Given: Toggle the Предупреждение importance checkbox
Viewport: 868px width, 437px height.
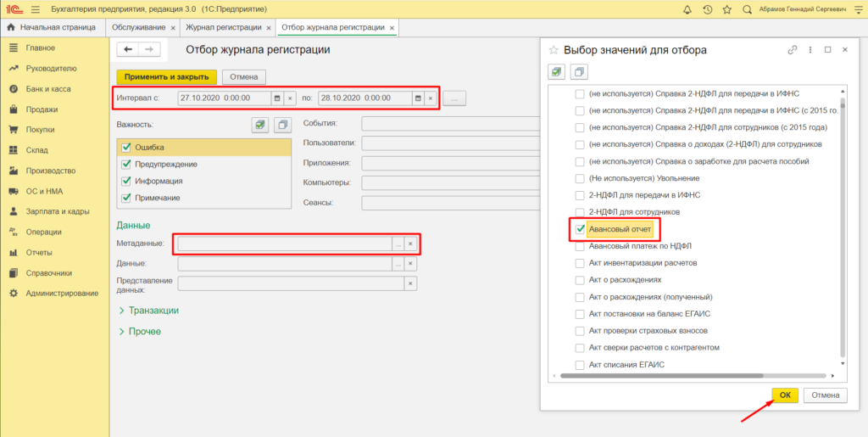Looking at the screenshot, I should 126,164.
